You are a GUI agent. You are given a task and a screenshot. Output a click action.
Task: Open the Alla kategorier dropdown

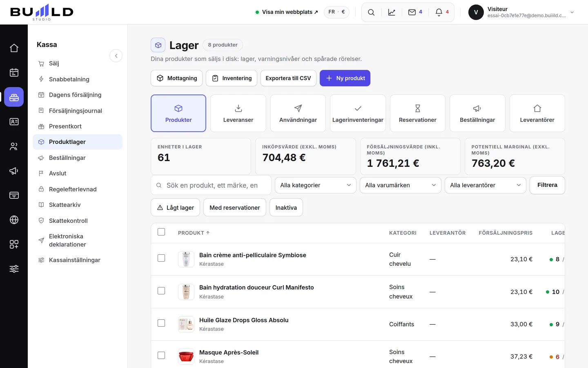click(x=316, y=185)
